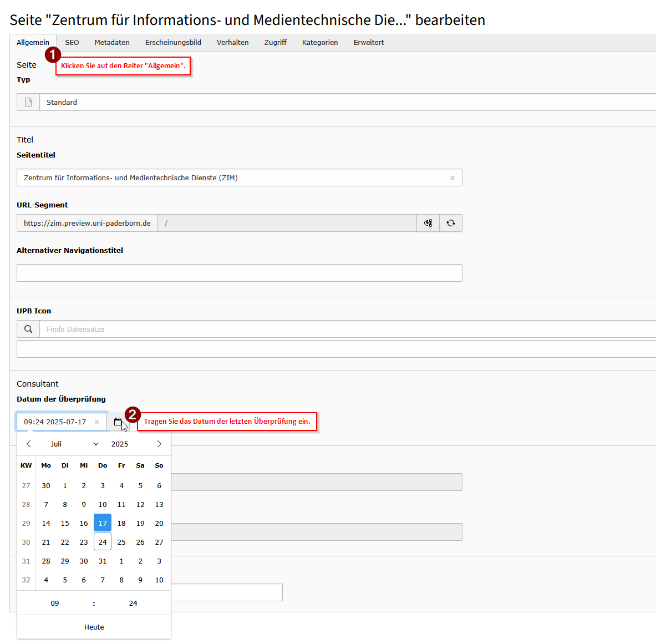
Task: Open the Erscheinungsbild tab
Action: tap(173, 43)
